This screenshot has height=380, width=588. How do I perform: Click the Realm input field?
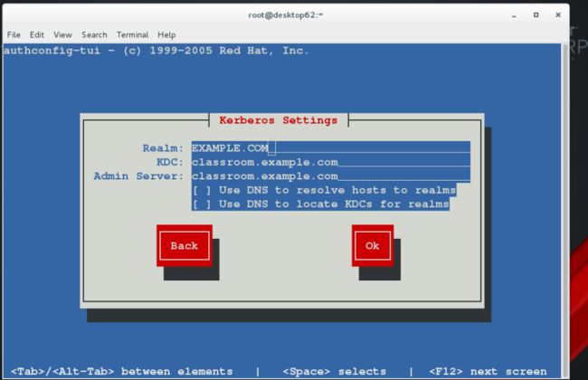pos(331,148)
